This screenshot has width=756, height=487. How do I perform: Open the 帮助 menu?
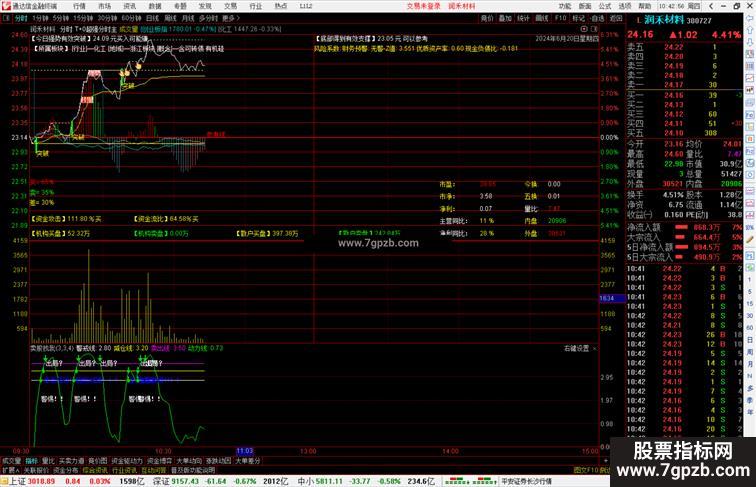tap(645, 6)
